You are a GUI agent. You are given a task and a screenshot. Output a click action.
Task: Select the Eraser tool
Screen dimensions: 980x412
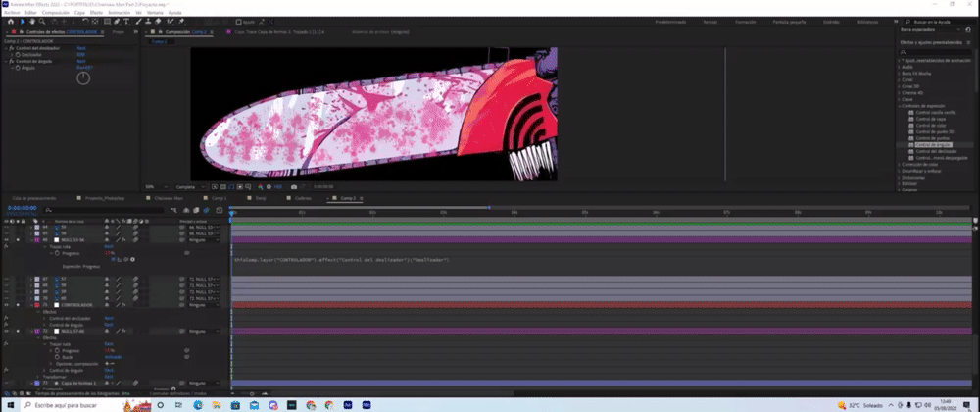158,22
